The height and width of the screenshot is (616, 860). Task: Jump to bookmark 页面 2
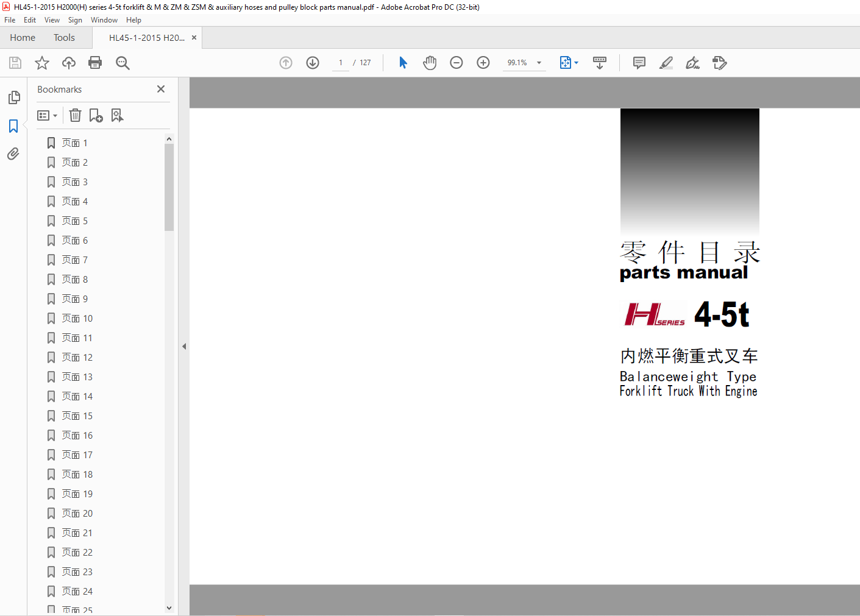click(74, 162)
